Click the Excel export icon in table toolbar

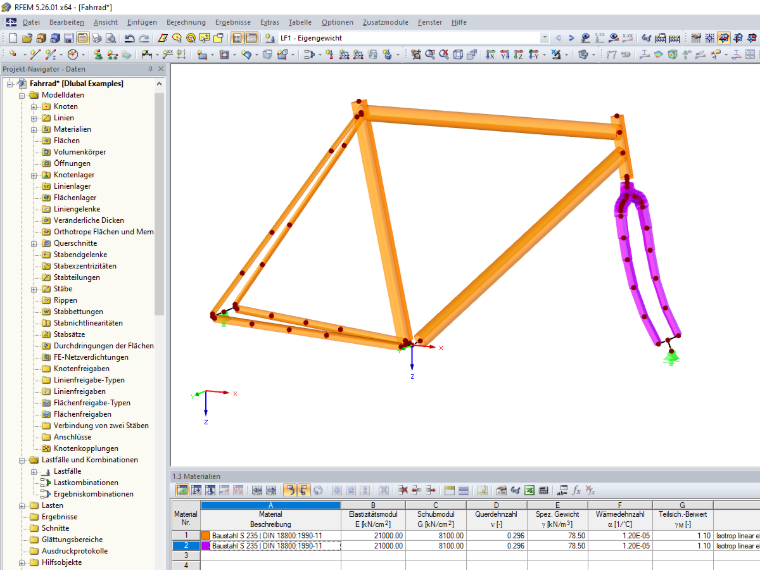click(x=529, y=491)
